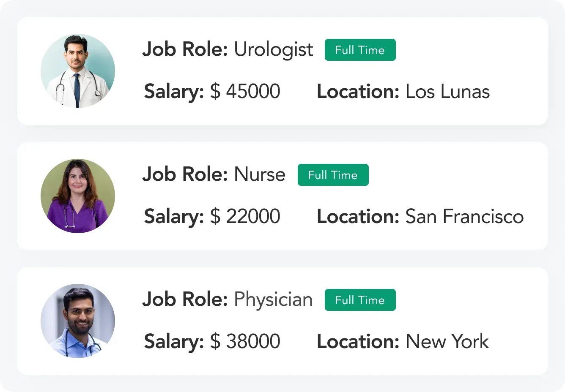Click the Urologist card's profile photo
Viewport: 565px width, 392px height.
coord(78,71)
